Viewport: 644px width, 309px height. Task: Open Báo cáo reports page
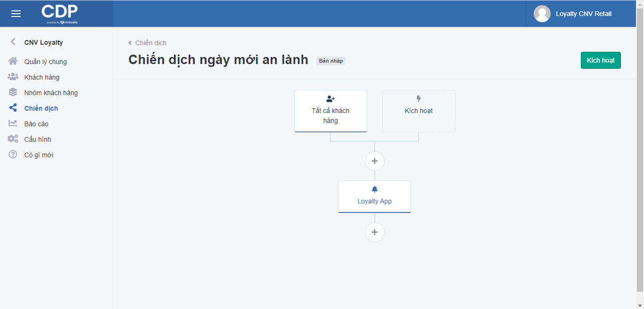tap(36, 124)
